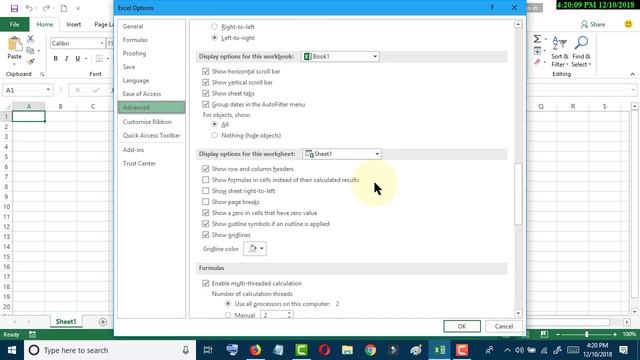Open the Gridline color dropdown
Image resolution: width=640 pixels, height=360 pixels.
point(255,248)
